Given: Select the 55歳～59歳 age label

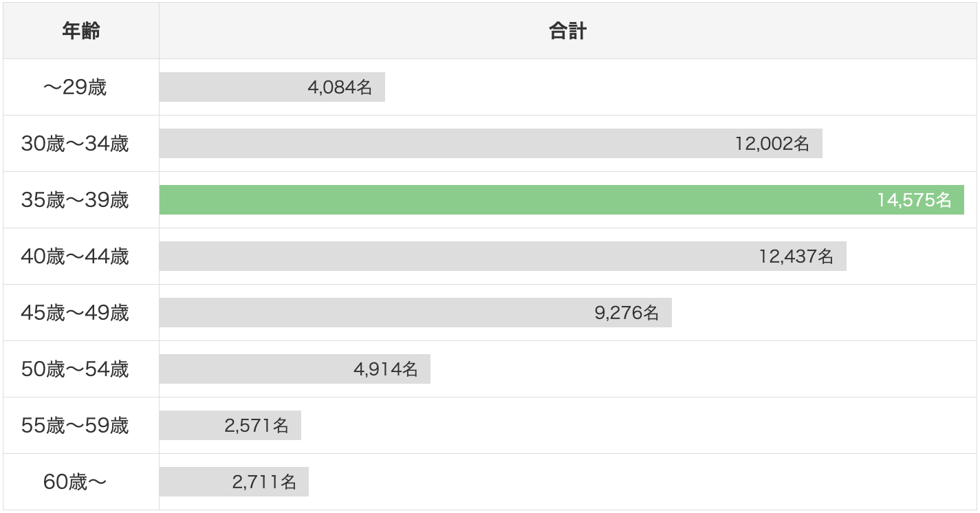Looking at the screenshot, I should pos(75,426).
